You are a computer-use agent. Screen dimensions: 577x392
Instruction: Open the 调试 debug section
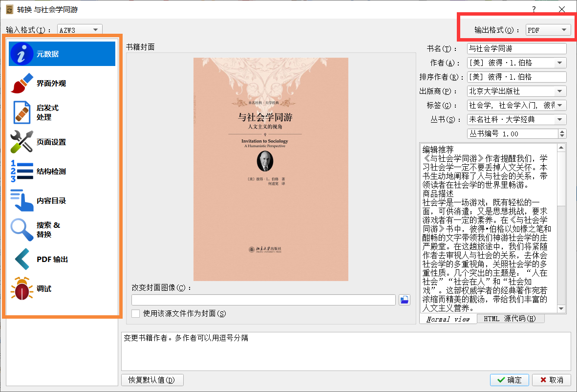pyautogui.click(x=62, y=288)
